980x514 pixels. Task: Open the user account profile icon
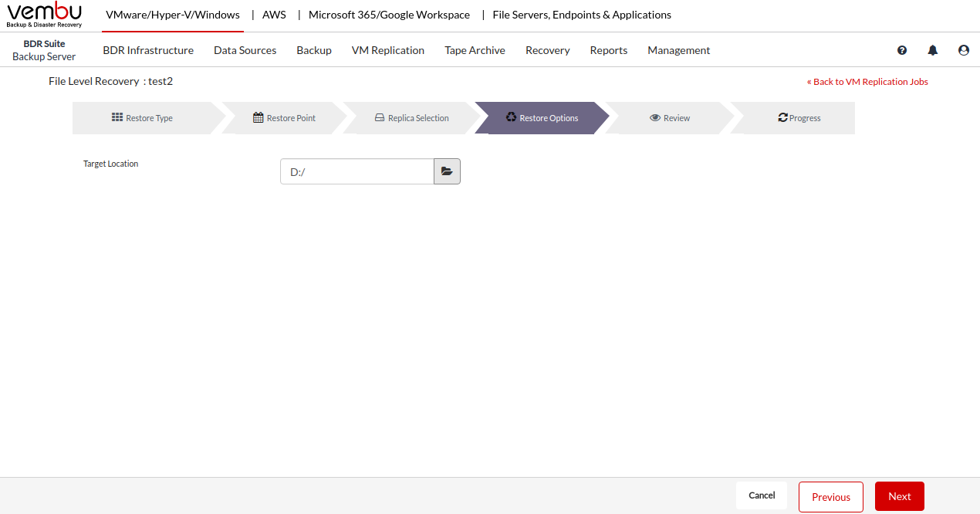coord(964,50)
